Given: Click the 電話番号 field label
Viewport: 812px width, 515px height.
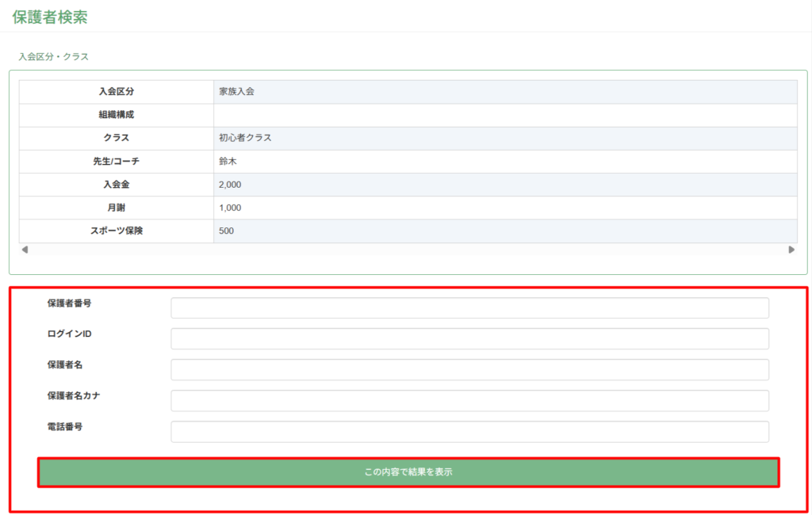Looking at the screenshot, I should pos(65,427).
